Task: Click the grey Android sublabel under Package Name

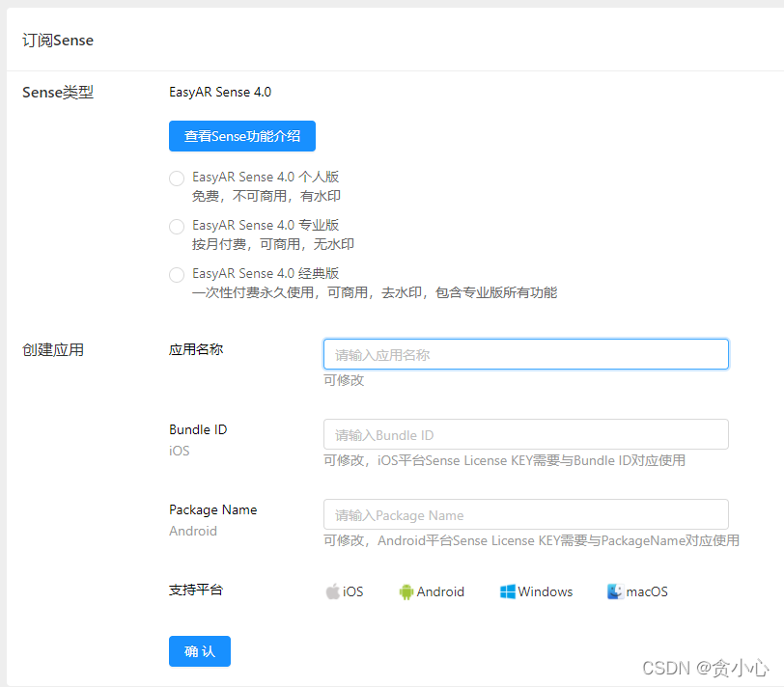Action: pos(193,531)
